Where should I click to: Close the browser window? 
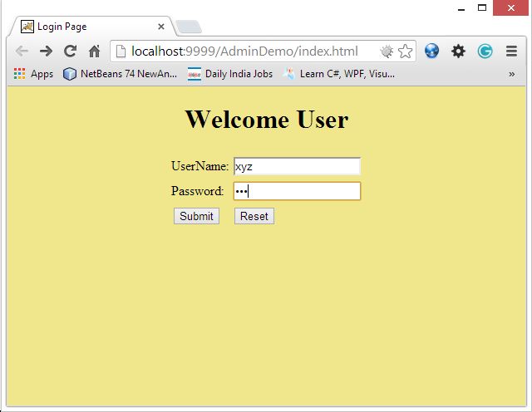[511, 7]
